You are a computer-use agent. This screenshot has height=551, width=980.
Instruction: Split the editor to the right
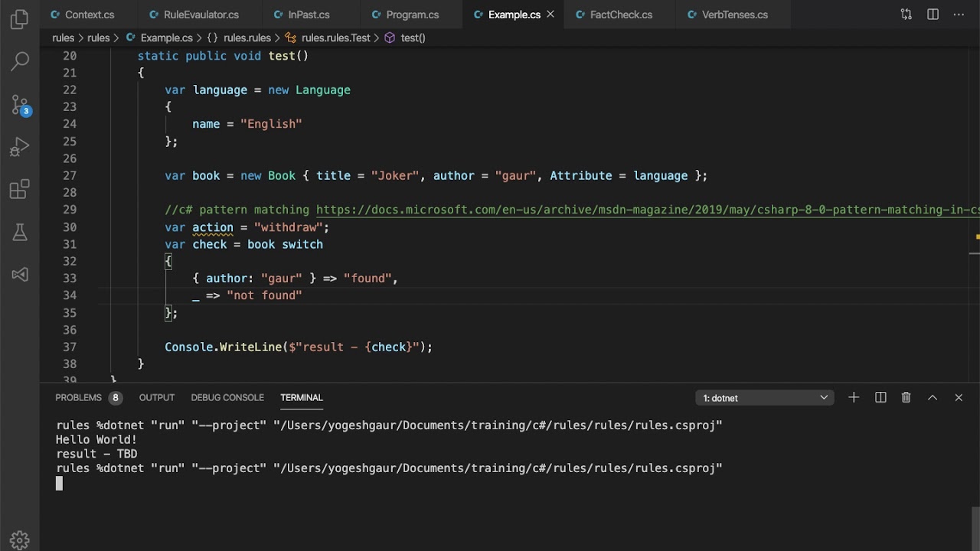[x=933, y=15]
